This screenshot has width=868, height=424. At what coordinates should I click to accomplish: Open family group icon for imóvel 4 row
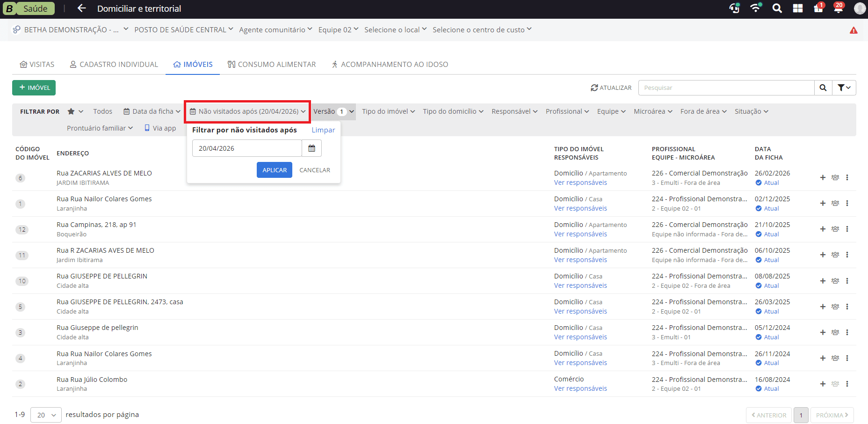[835, 358]
